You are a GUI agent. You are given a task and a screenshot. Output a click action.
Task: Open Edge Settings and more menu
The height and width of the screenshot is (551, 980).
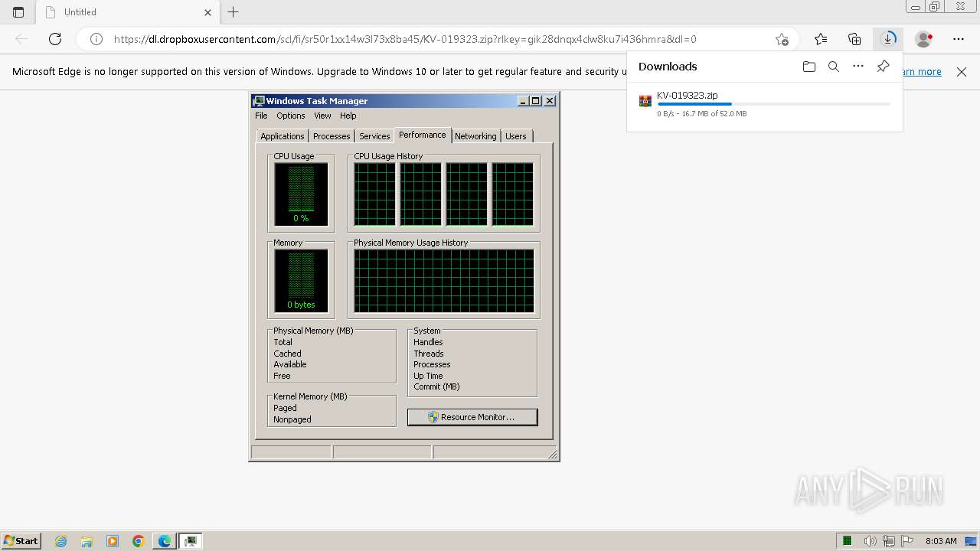tap(959, 39)
